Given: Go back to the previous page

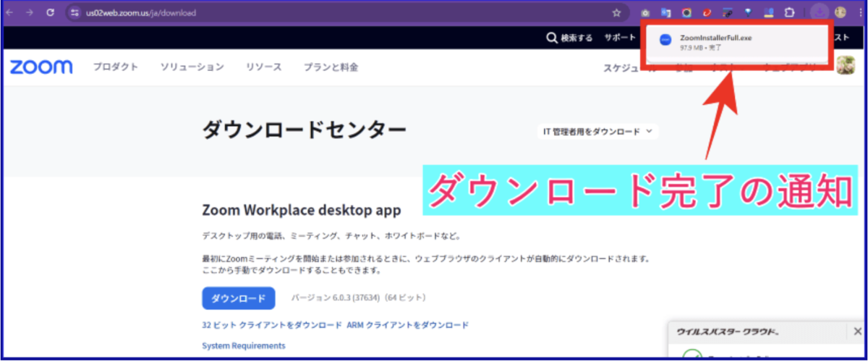Looking at the screenshot, I should 10,12.
